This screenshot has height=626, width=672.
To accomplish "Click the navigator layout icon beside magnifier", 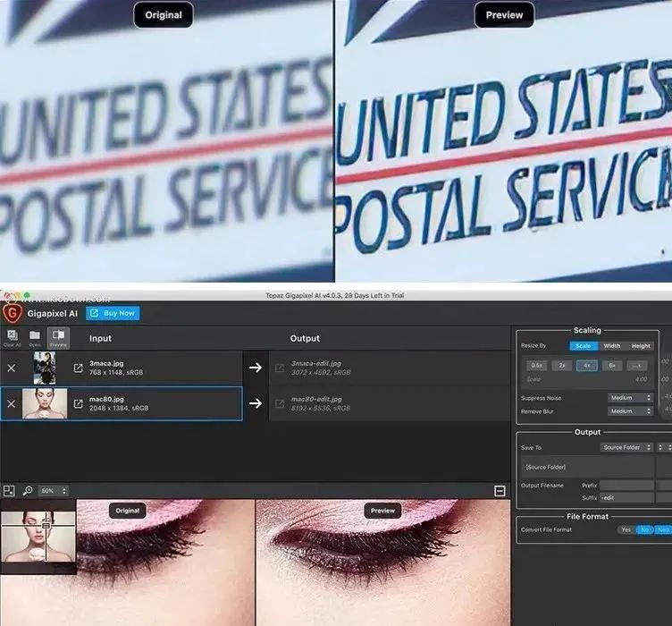I will [x=9, y=490].
